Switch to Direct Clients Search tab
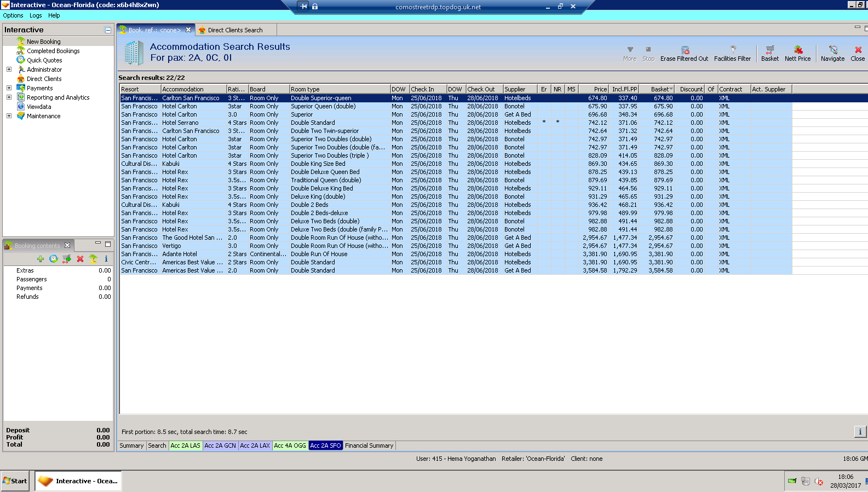Image resolution: width=868 pixels, height=492 pixels. 235,30
